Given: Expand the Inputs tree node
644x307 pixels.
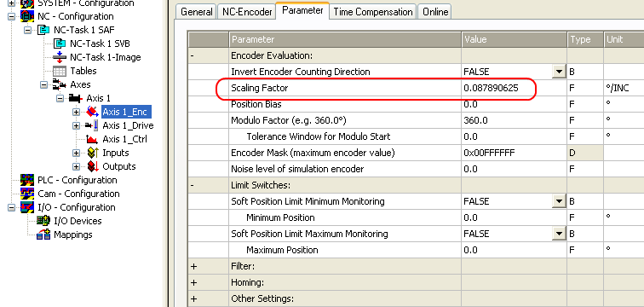Looking at the screenshot, I should (x=77, y=153).
